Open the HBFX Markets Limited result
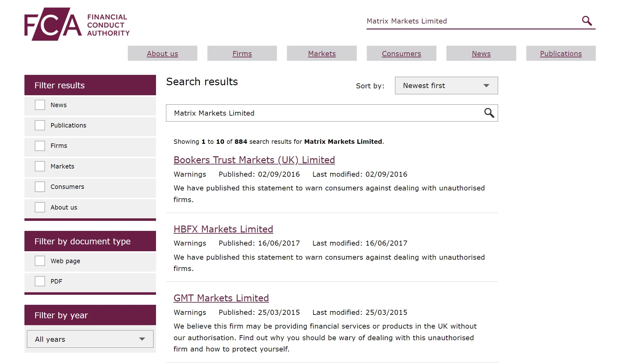This screenshot has width=619, height=364. click(x=223, y=229)
